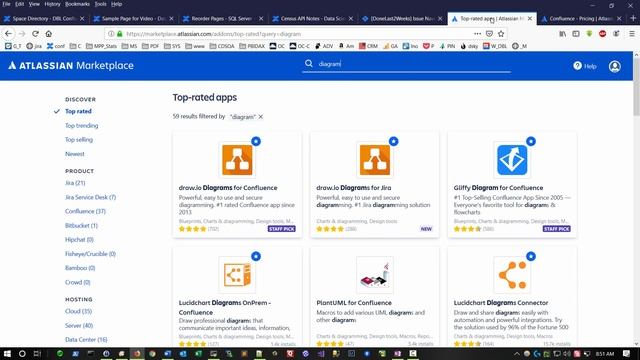Open Windows Start menu
640x360 pixels.
tap(7, 353)
